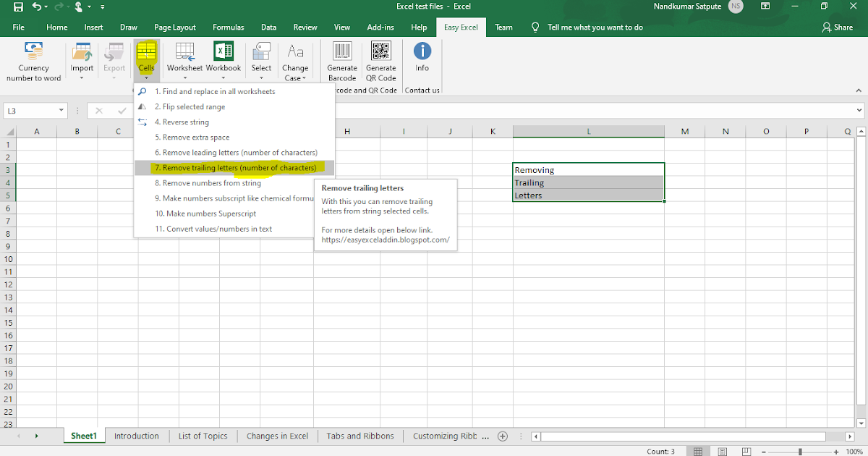Open the Generate Barcode tool
Viewport: 868px width, 456px height.
[341, 60]
